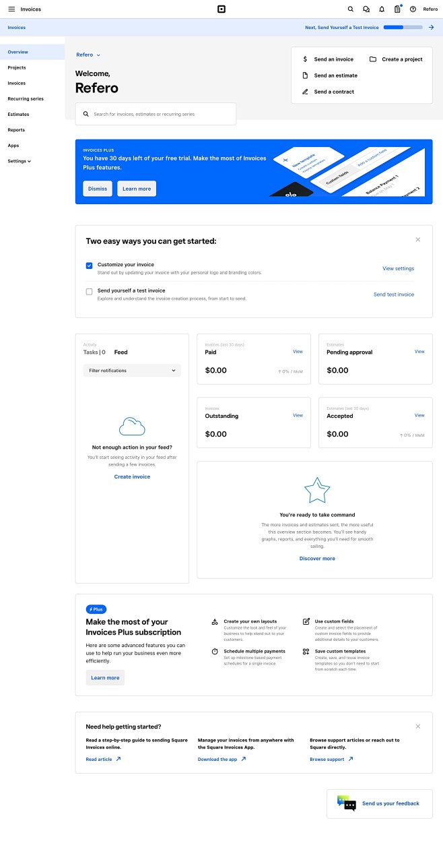Open the notifications bell

pyautogui.click(x=382, y=9)
